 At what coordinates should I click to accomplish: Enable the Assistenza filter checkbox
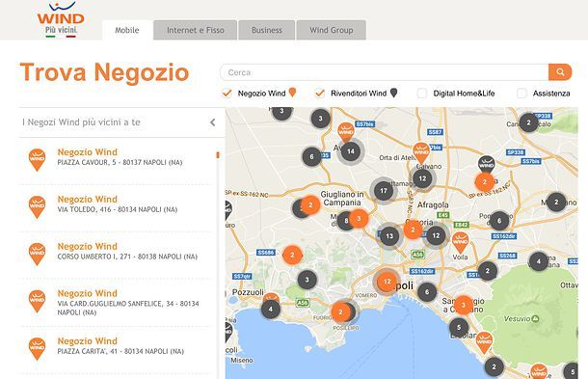521,93
